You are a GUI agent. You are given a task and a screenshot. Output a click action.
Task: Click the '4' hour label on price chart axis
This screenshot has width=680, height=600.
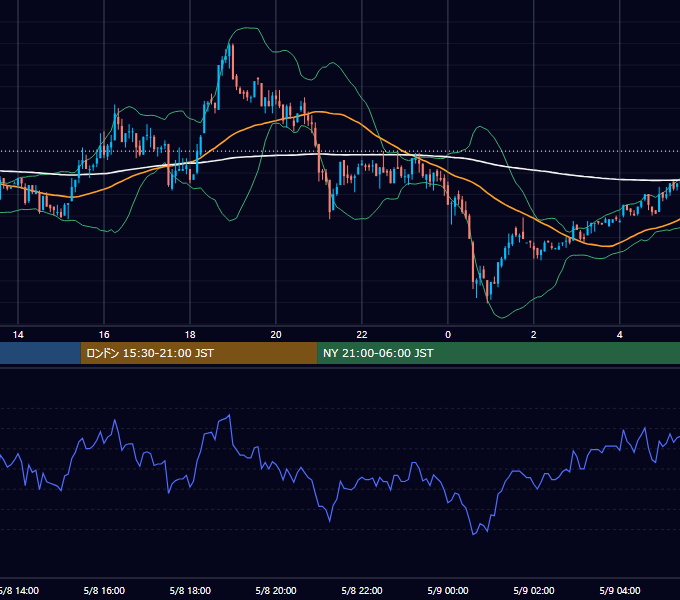619,335
